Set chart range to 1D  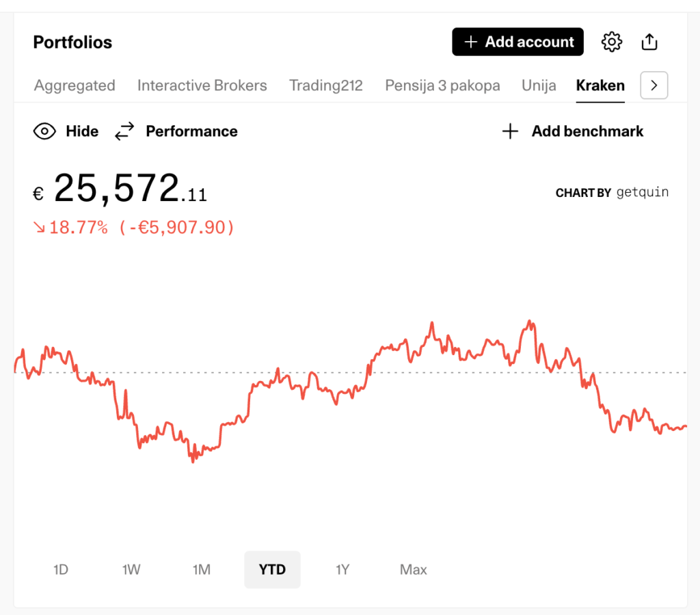pyautogui.click(x=61, y=569)
